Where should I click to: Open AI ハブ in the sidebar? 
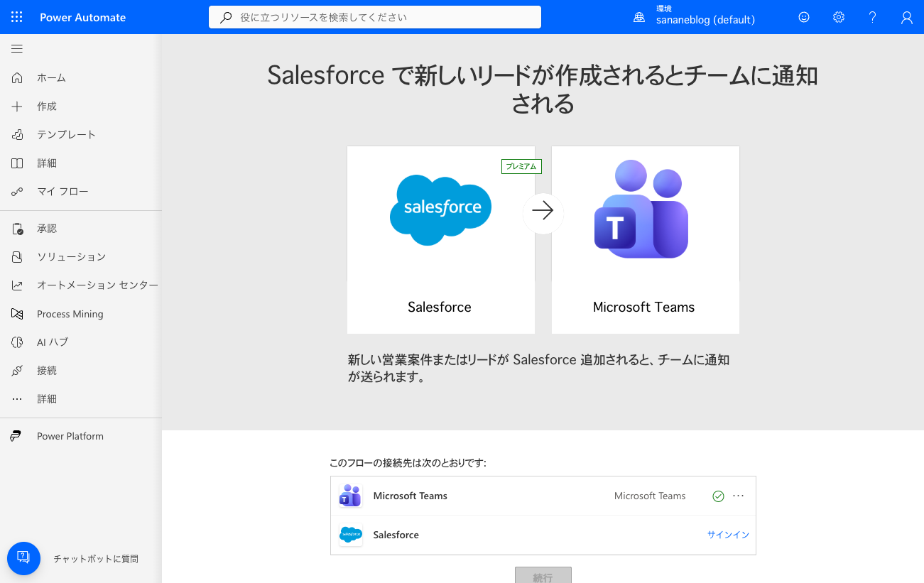click(53, 342)
